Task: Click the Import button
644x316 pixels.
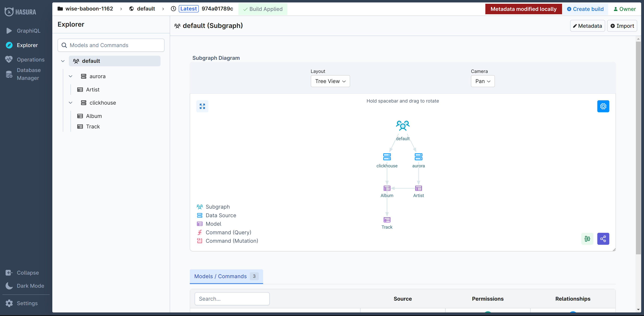Action: (622, 26)
